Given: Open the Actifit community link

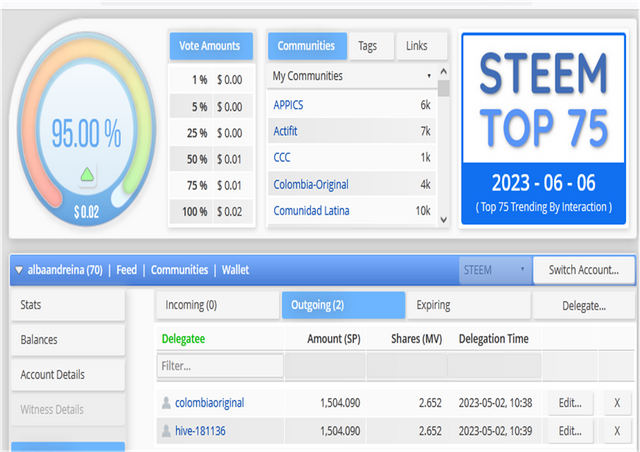Looking at the screenshot, I should (285, 131).
